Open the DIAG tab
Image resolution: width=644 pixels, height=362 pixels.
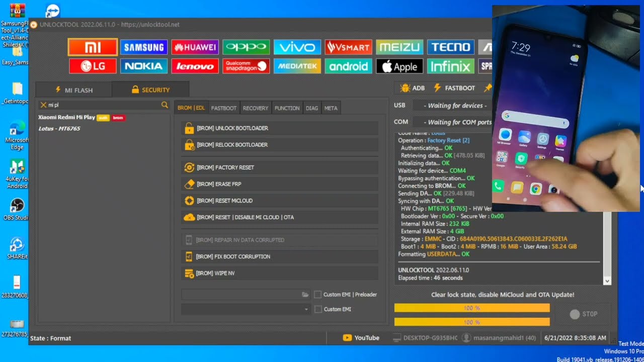coord(312,108)
